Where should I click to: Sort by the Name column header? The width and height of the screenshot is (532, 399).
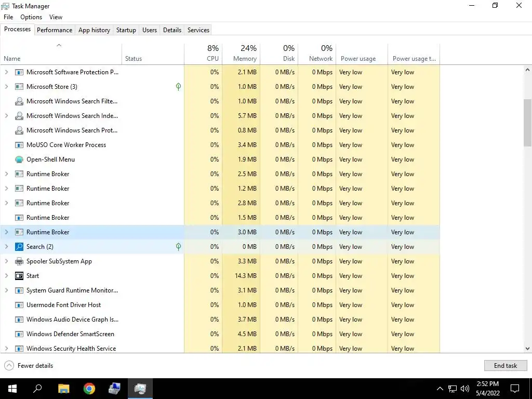point(61,54)
